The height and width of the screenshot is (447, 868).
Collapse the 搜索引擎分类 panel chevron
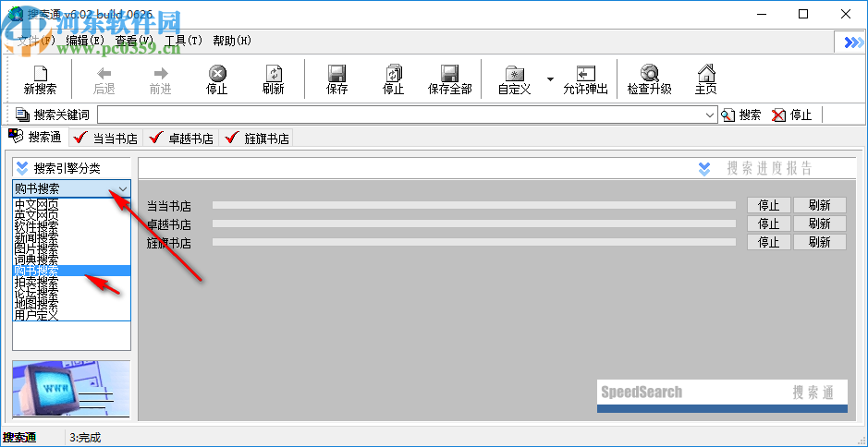point(22,168)
